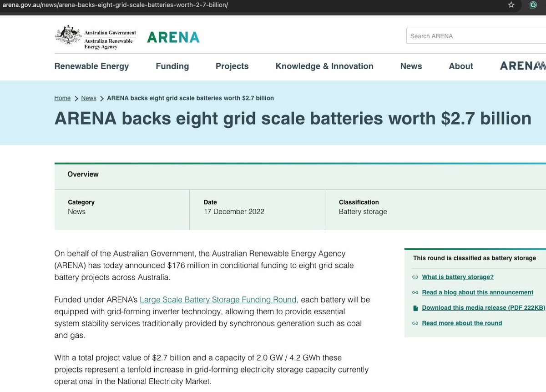Open the Projects menu
This screenshot has width=546, height=392.
click(x=232, y=66)
